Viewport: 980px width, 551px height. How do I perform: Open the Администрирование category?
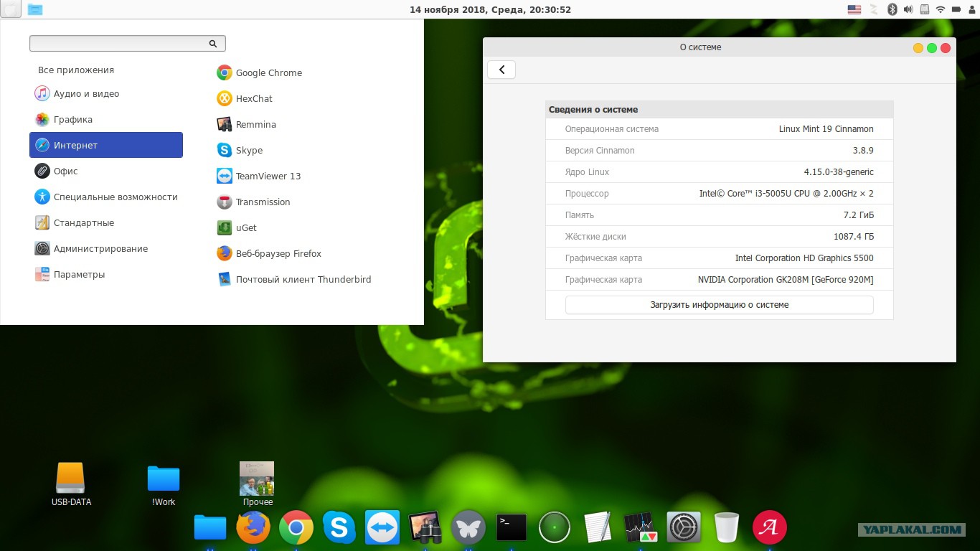(106, 249)
